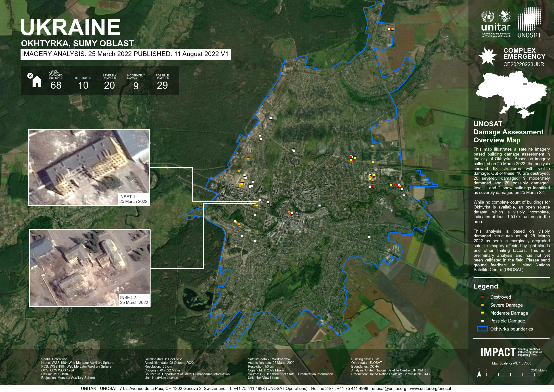Click the blue Okhtyrka boundaries legend symbol
The image size is (554, 392).
482,329
